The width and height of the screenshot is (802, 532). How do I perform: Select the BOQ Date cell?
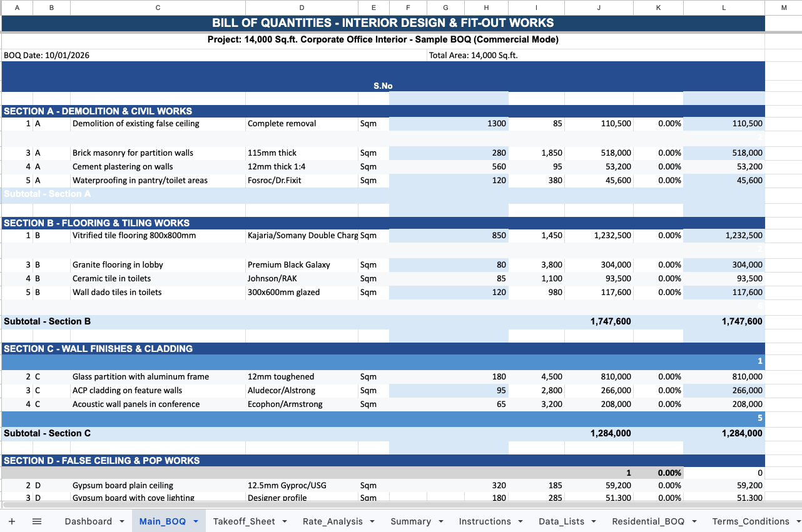(x=47, y=55)
